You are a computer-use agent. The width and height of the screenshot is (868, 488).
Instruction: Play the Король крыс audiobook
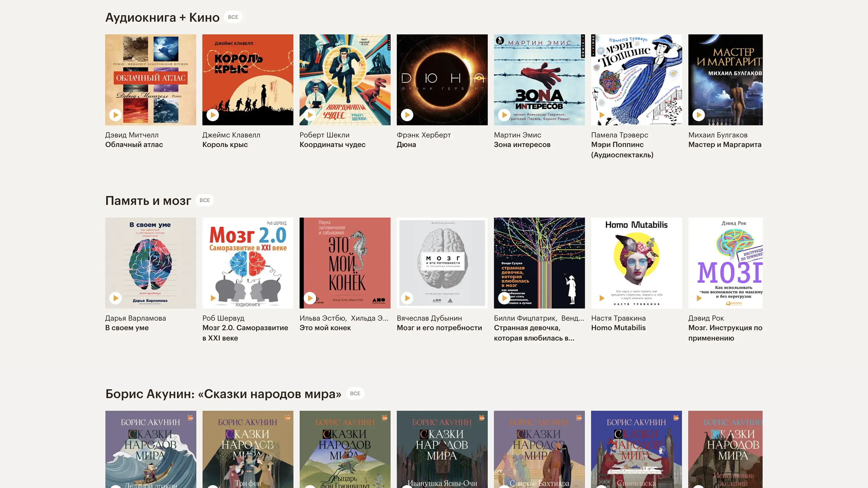pos(212,115)
